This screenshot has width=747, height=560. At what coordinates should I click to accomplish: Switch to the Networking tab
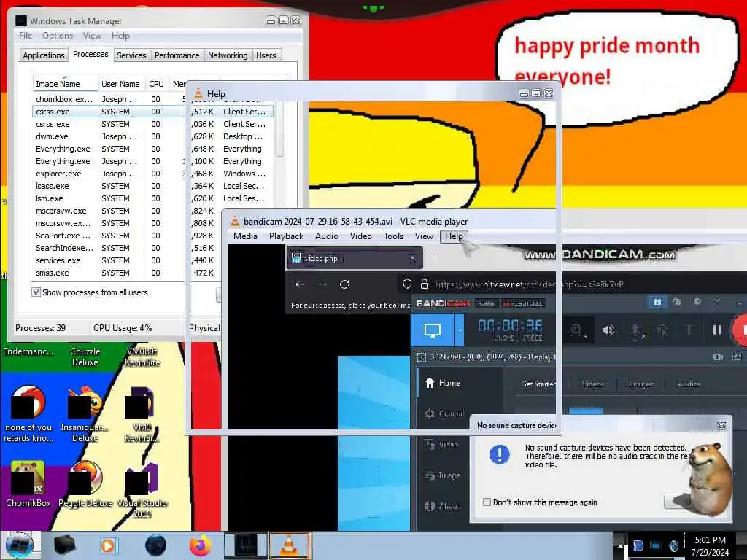coord(228,55)
